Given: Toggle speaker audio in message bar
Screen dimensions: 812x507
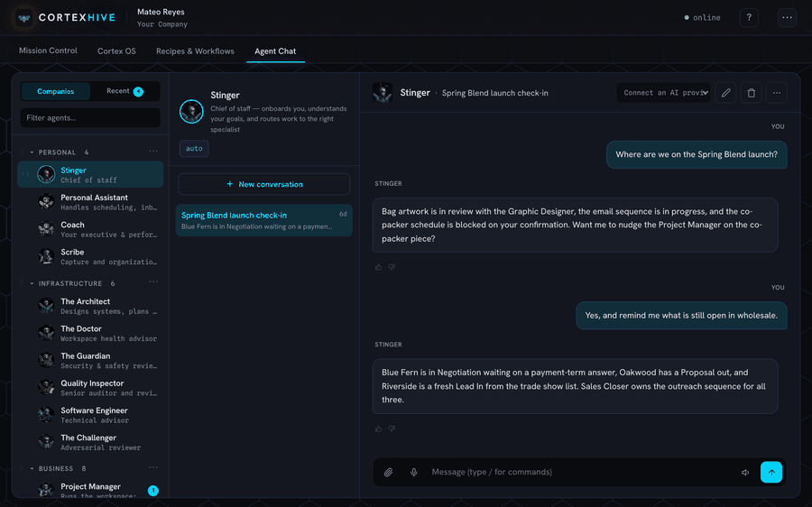Looking at the screenshot, I should click(x=745, y=473).
